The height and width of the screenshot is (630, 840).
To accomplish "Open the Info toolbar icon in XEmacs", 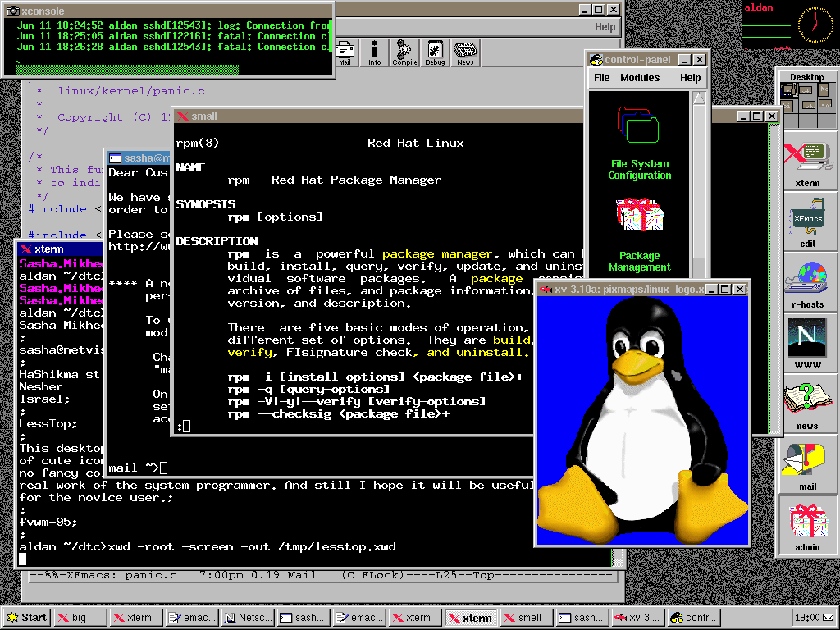I will pyautogui.click(x=374, y=52).
